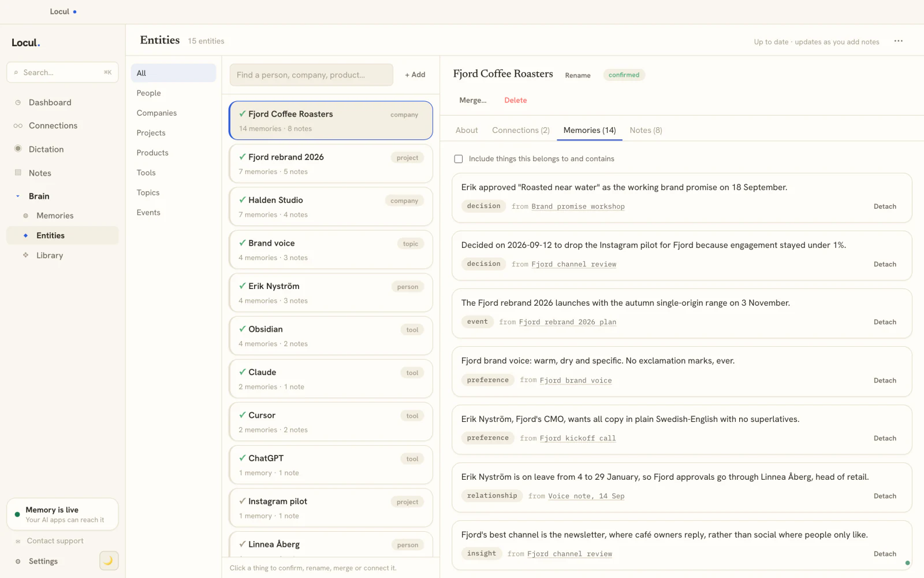Click the Connections link icon in sidebar
This screenshot has height=578, width=924.
click(x=18, y=125)
